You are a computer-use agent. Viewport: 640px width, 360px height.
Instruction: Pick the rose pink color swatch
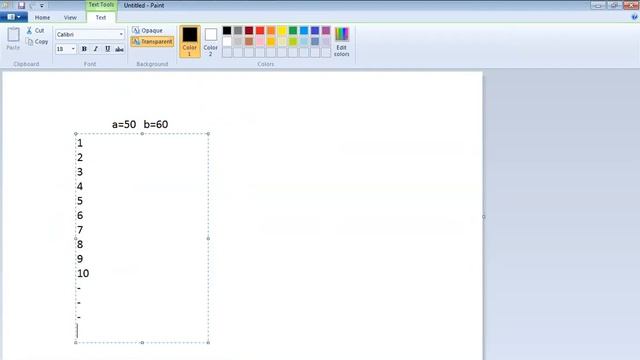pos(260,42)
